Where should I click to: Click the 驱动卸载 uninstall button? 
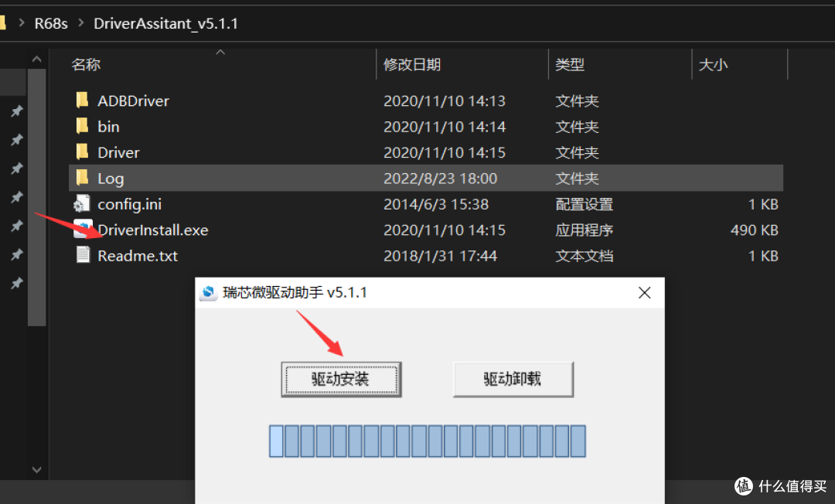[x=513, y=379]
